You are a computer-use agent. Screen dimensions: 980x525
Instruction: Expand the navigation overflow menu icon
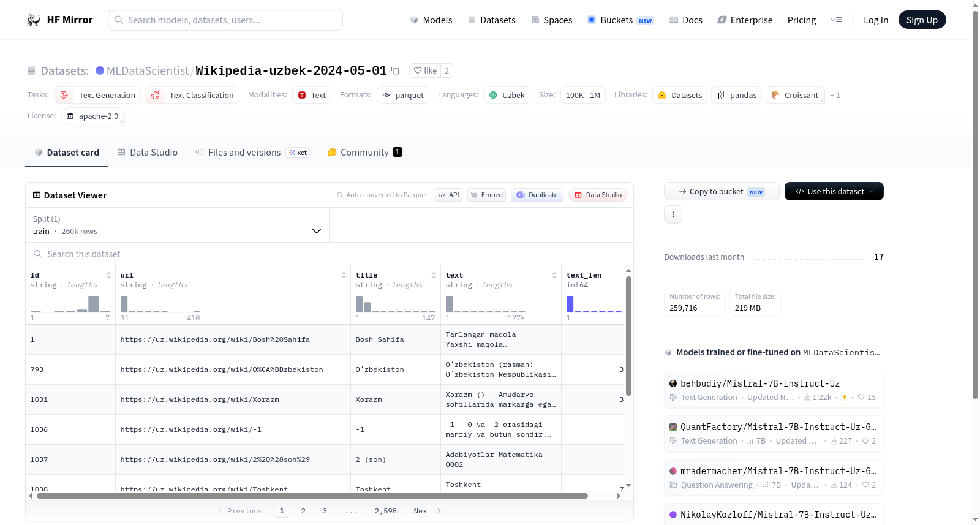tap(836, 20)
